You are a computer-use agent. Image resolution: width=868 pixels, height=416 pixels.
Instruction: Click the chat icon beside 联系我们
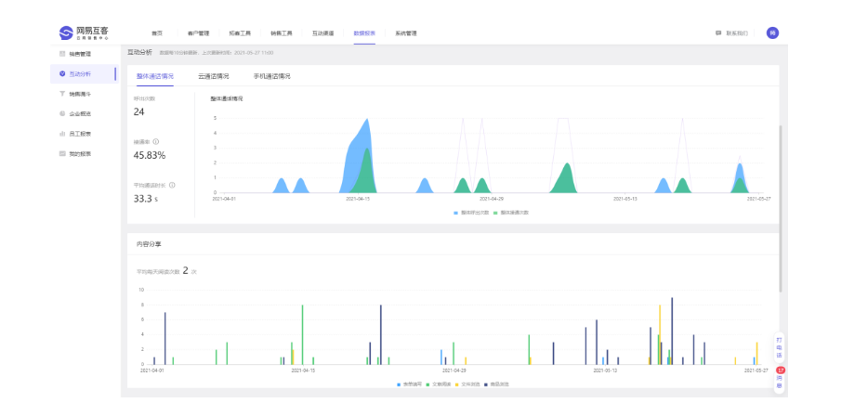pos(718,33)
